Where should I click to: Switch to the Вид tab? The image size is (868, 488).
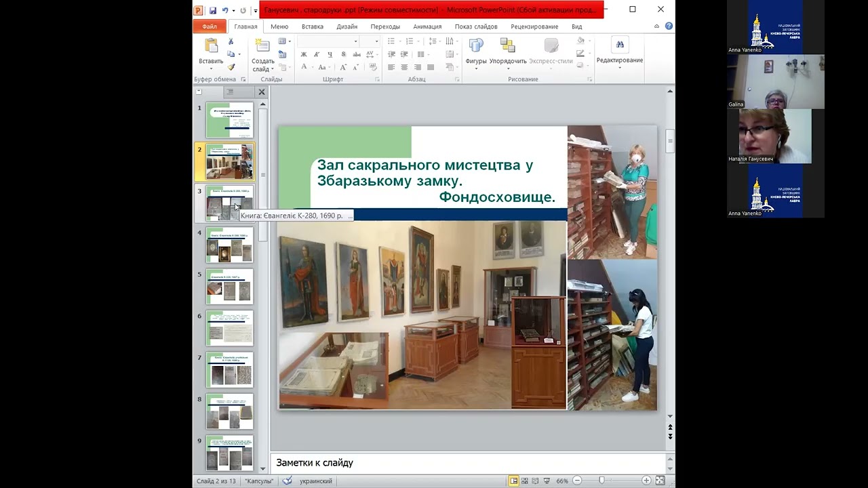pos(576,26)
